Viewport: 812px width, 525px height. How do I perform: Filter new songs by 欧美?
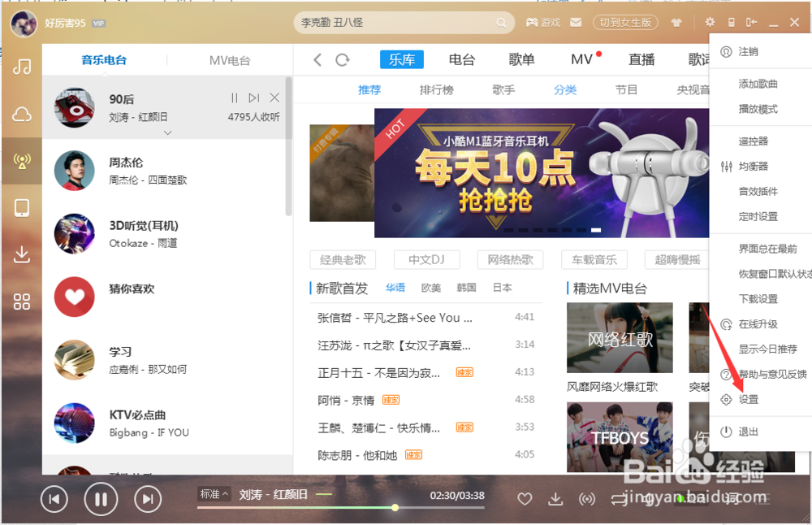(431, 288)
